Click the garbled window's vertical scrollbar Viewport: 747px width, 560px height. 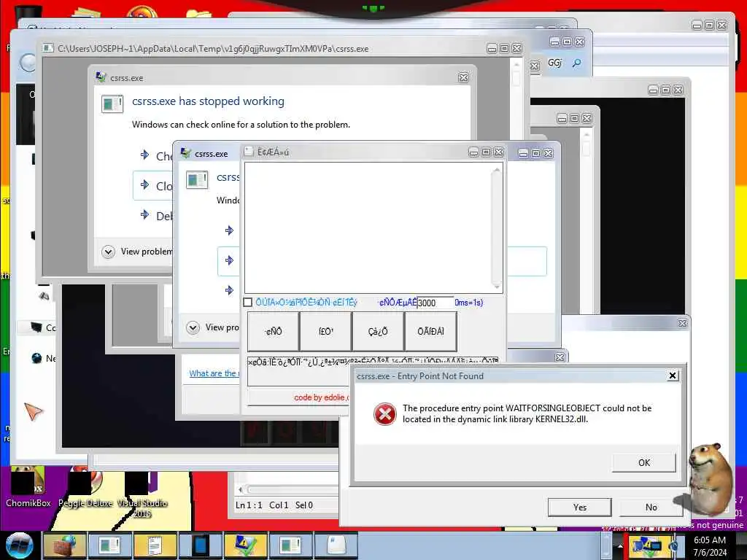[x=496, y=227]
